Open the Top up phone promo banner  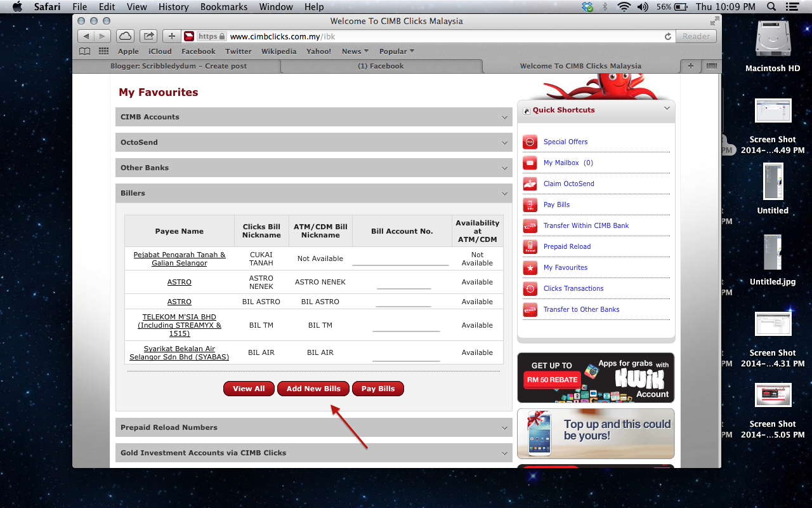[x=596, y=434]
